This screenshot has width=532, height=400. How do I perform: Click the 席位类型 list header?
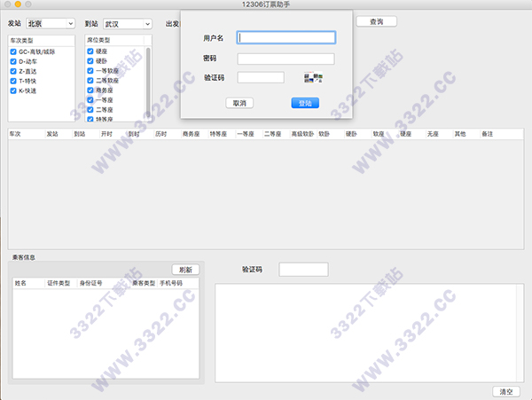pos(114,40)
